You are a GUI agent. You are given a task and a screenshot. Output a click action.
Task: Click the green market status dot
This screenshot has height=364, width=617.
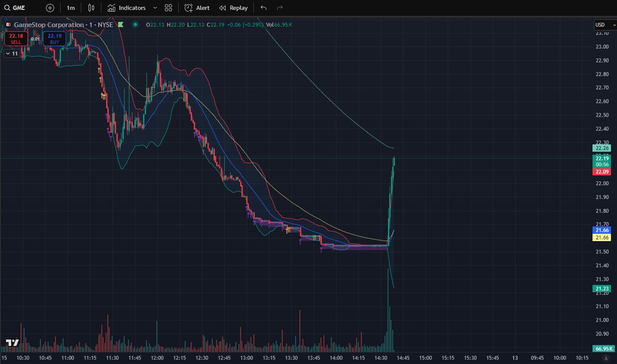click(135, 24)
